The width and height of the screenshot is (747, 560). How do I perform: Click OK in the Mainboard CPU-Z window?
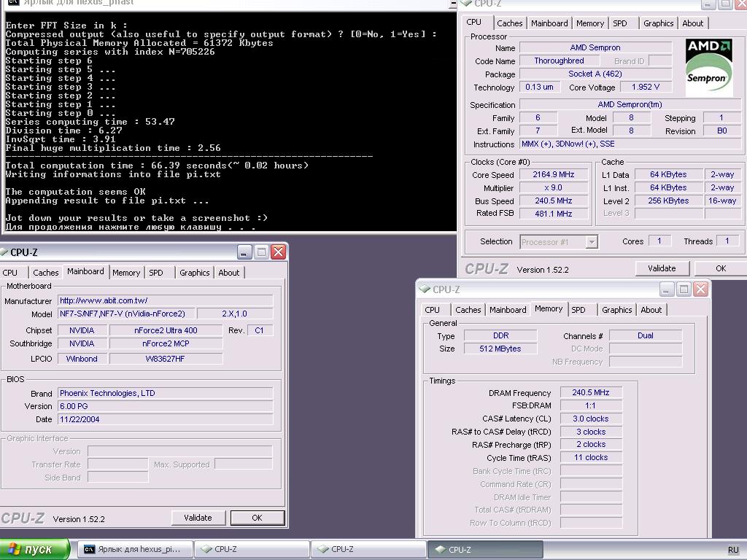click(258, 518)
